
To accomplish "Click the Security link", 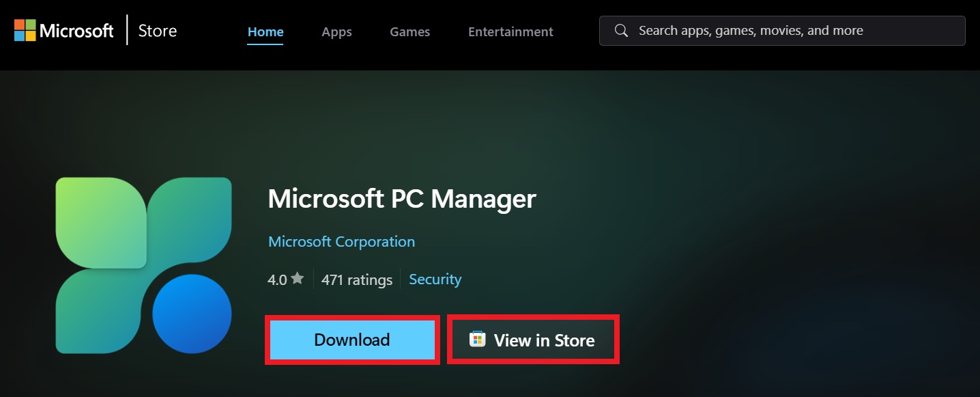I will (435, 279).
